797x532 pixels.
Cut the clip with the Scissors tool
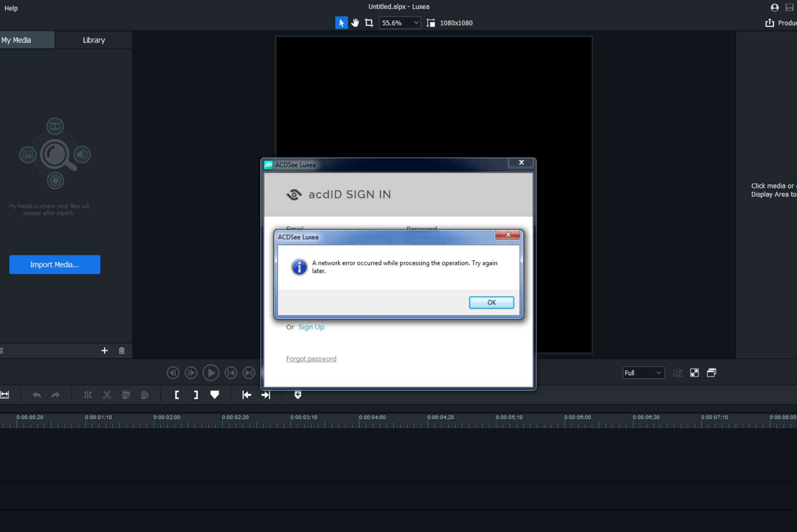pyautogui.click(x=107, y=395)
